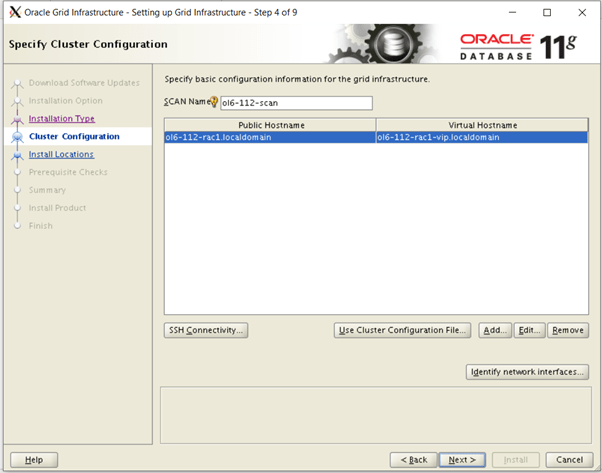Image resolution: width=602 pixels, height=473 pixels.
Task: Sort by Public Hostname column header
Action: click(x=270, y=125)
